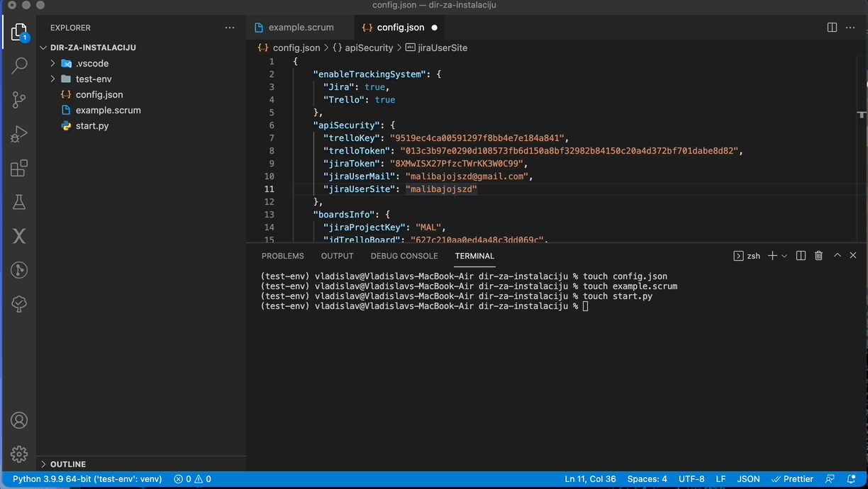Split the editor to the right
The image size is (868, 489).
click(832, 28)
